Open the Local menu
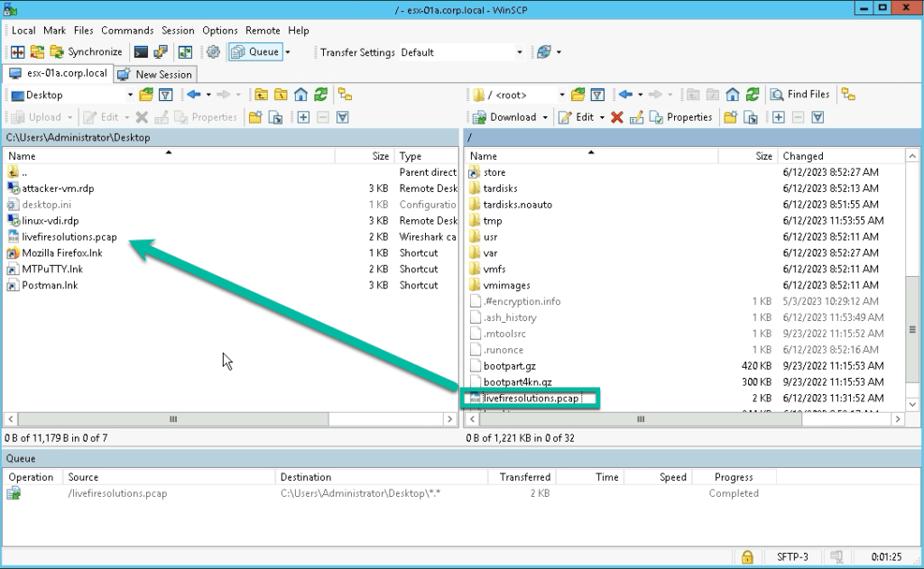Image resolution: width=924 pixels, height=569 pixels. click(x=23, y=31)
